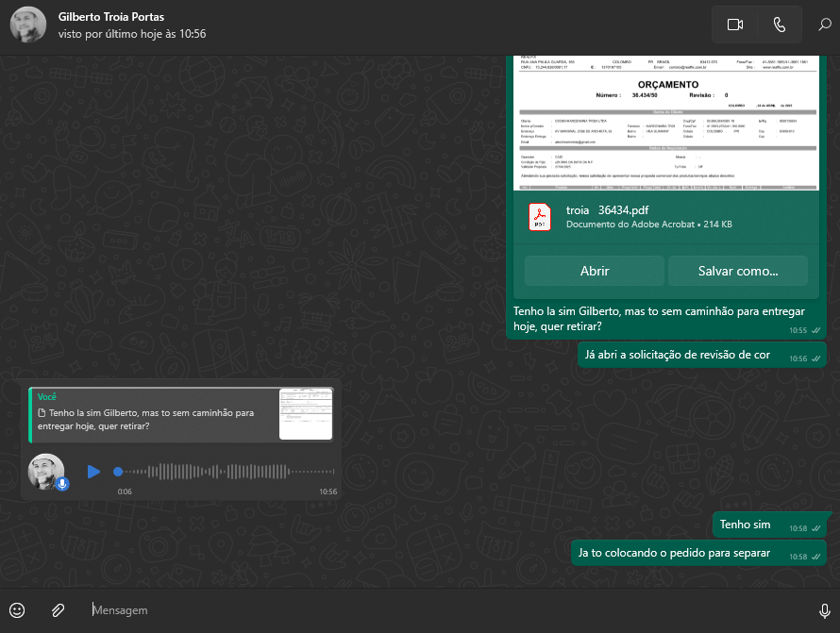Image resolution: width=840 pixels, height=633 pixels.
Task: Start a voice call with Gilberto
Action: [779, 25]
